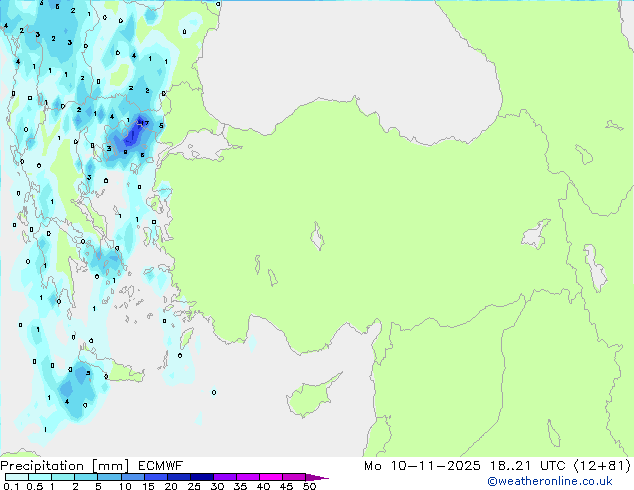
Task: Click the legend label '45'
Action: [286, 486]
